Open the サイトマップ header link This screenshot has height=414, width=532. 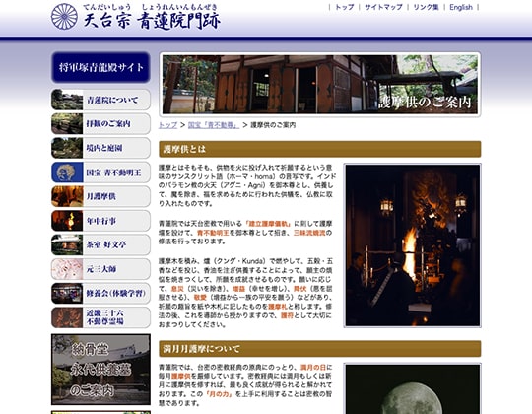point(383,7)
